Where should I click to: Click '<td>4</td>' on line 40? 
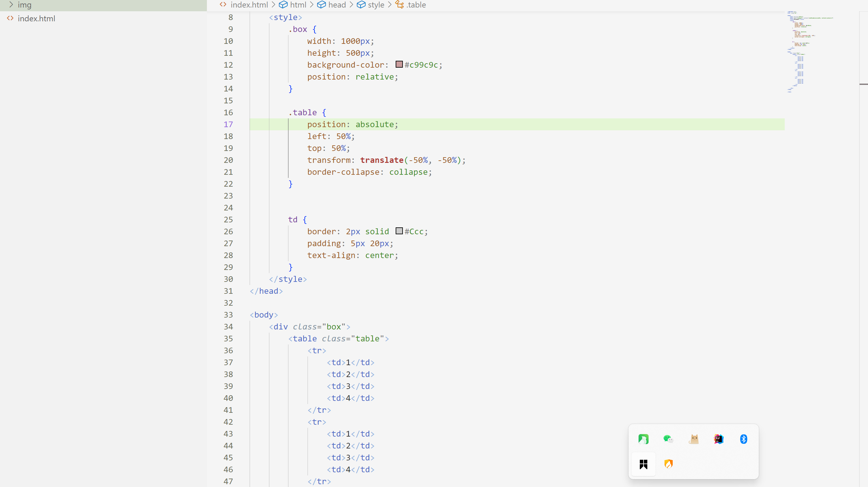tap(351, 398)
